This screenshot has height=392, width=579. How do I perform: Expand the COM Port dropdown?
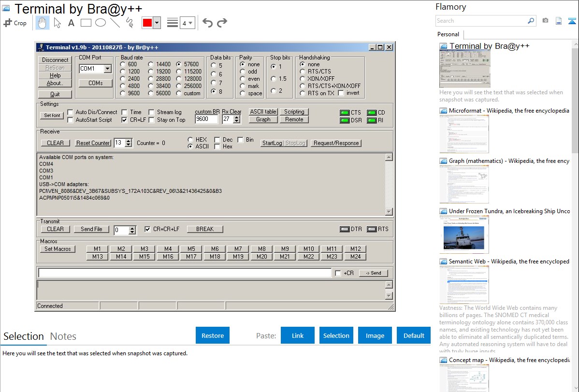click(107, 69)
